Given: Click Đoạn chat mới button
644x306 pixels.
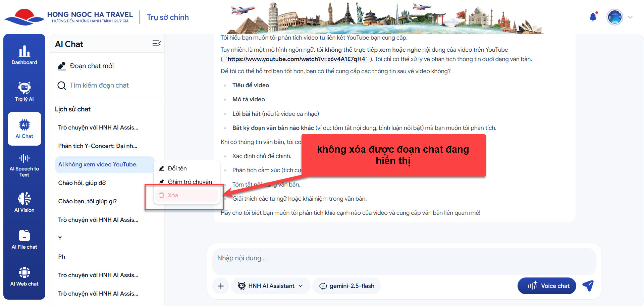Looking at the screenshot, I should coord(92,66).
